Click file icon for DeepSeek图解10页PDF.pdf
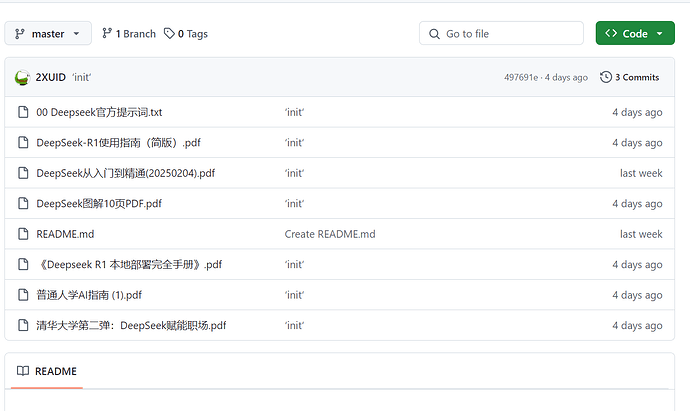Image resolution: width=690 pixels, height=411 pixels. pyautogui.click(x=23, y=203)
